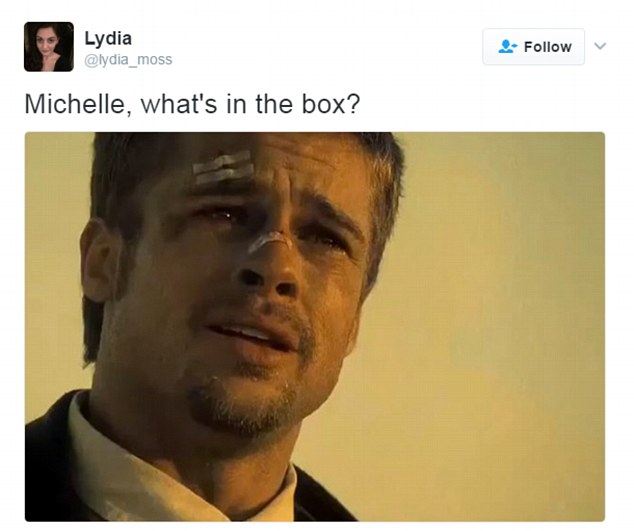Open Lydia's profile avatar picture
Viewport: 634px width, 531px height.
point(49,47)
